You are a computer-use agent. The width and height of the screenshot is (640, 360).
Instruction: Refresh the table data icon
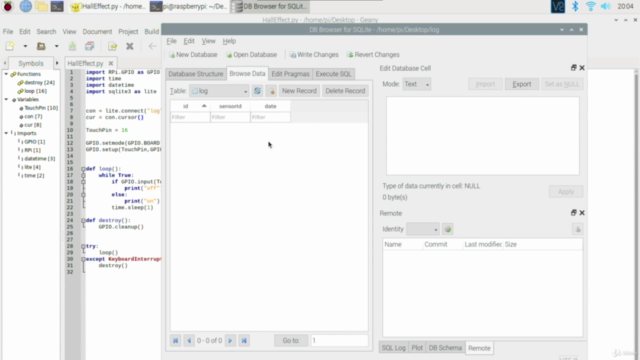click(257, 91)
